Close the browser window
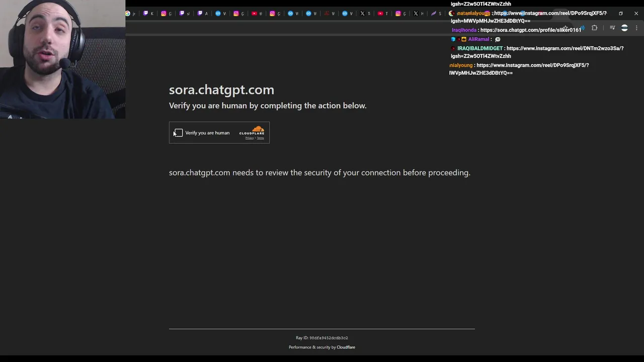The height and width of the screenshot is (362, 644). coord(636,14)
